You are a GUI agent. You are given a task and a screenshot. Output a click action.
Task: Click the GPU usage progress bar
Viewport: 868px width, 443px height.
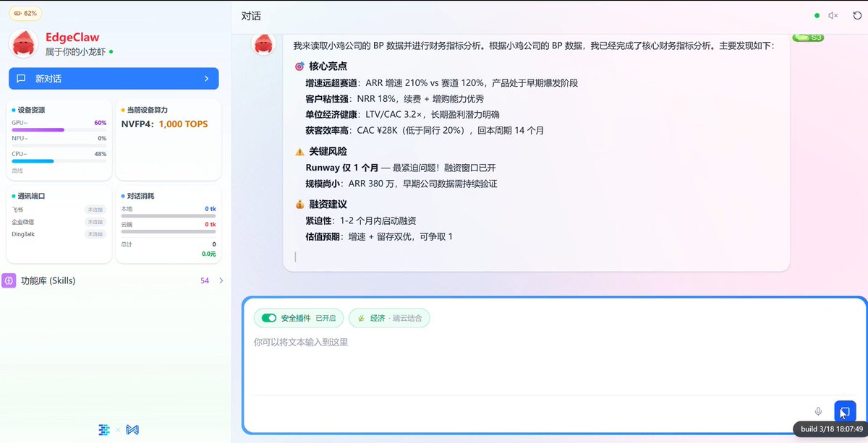coord(59,130)
